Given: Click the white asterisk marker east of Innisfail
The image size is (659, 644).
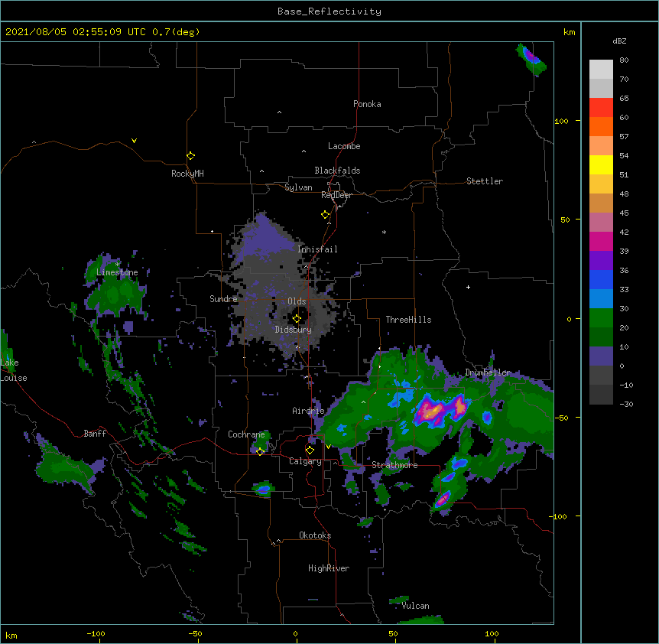Looking at the screenshot, I should click(384, 232).
